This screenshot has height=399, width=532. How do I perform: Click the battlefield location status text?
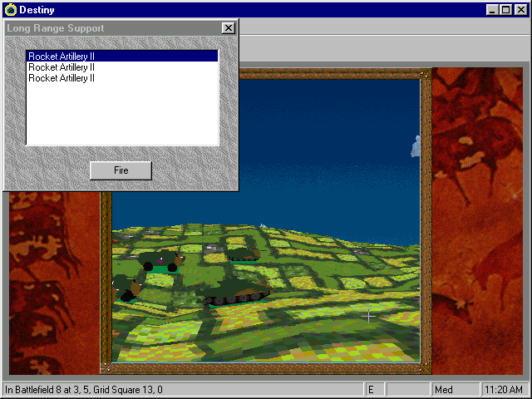point(84,390)
